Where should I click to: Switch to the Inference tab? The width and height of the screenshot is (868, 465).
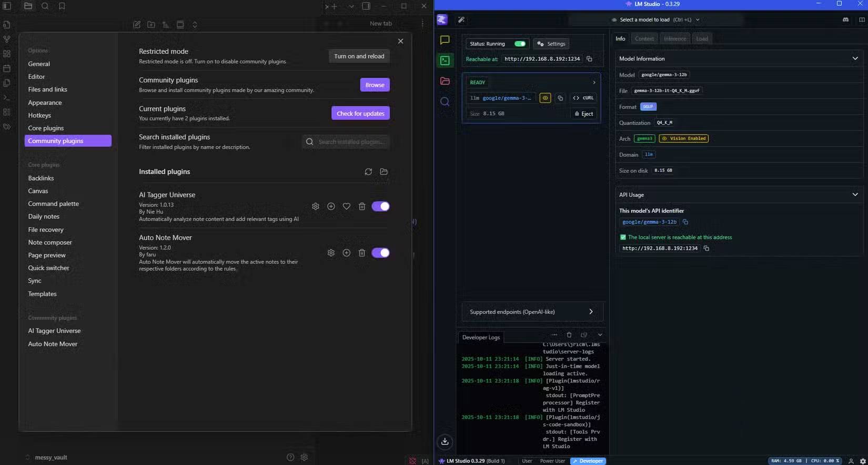click(x=675, y=38)
